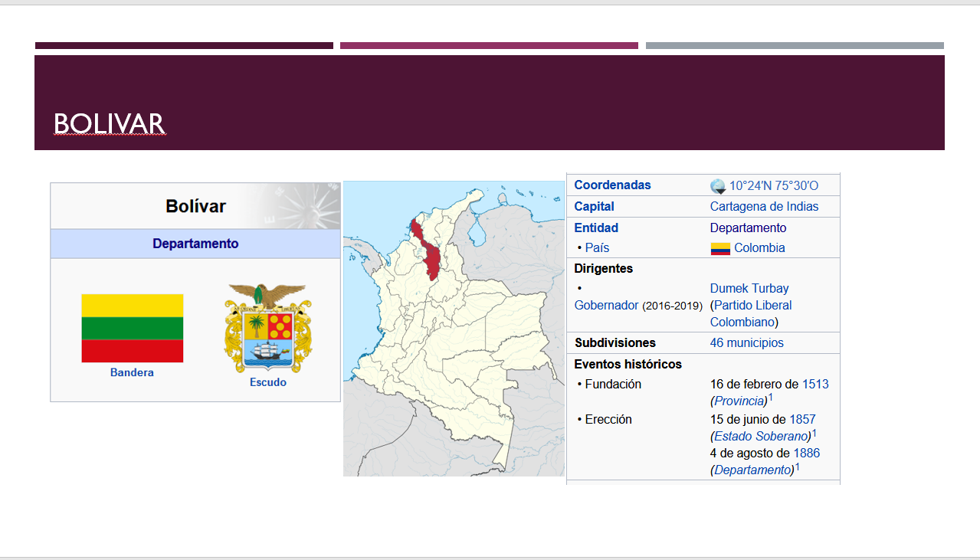
Task: Click the green stripe of the flag
Action: (133, 328)
